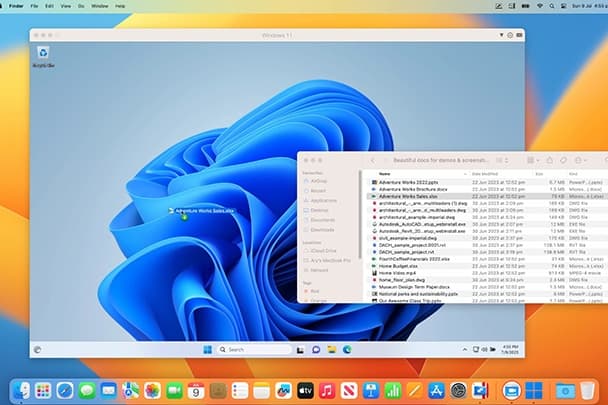
Task: Open the Finder group-by dropdown
Action: 533,160
